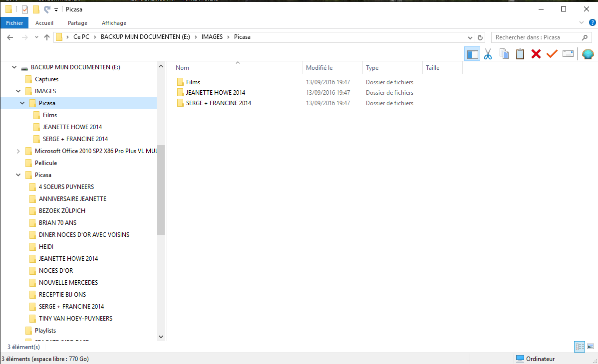
Task: Click the shell globe icon
Action: (x=588, y=54)
